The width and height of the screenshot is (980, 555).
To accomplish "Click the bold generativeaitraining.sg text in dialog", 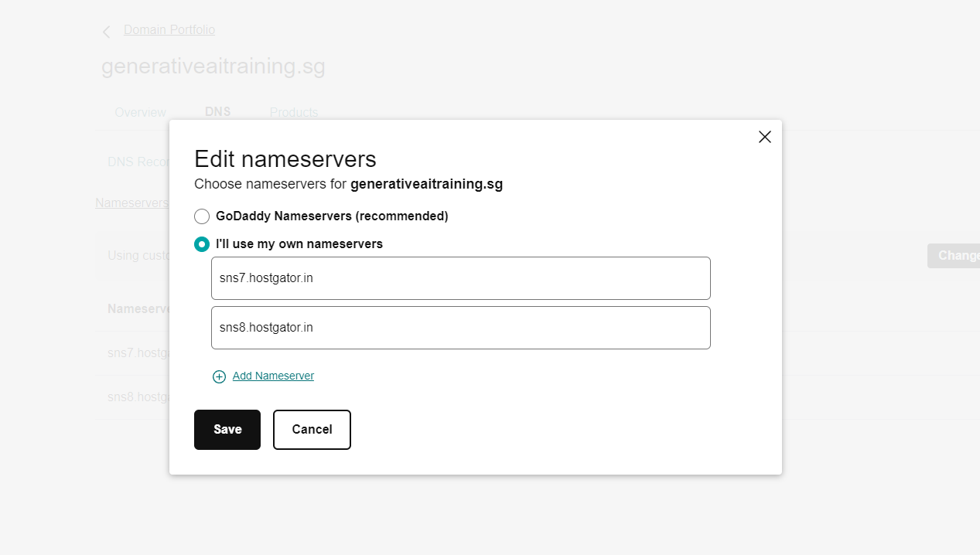I will [x=427, y=185].
